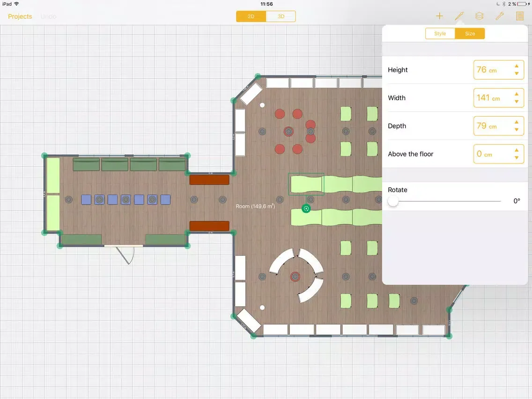Select the bottom-right curved white sofa segment
The height and width of the screenshot is (399, 532).
point(311,290)
